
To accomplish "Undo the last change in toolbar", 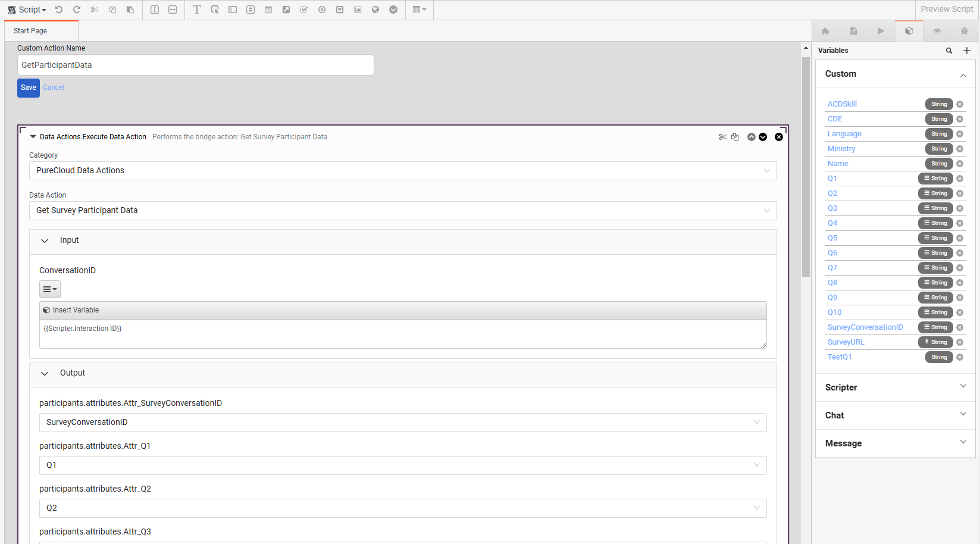I will [x=59, y=10].
